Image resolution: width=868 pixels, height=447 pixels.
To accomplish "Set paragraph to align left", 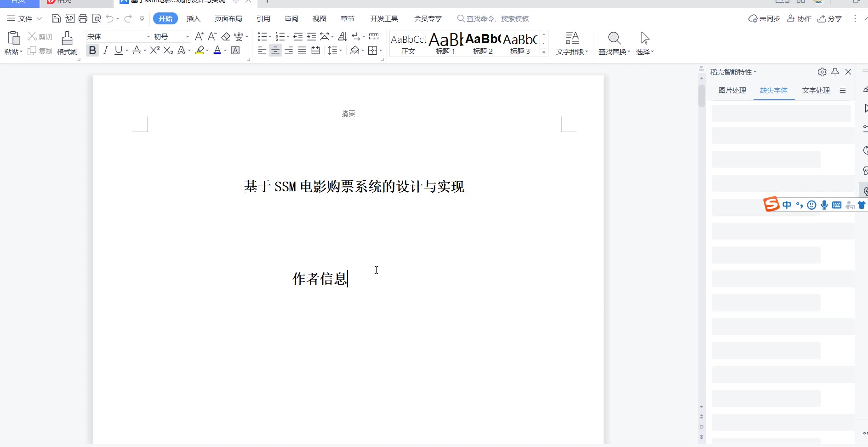I will click(262, 50).
